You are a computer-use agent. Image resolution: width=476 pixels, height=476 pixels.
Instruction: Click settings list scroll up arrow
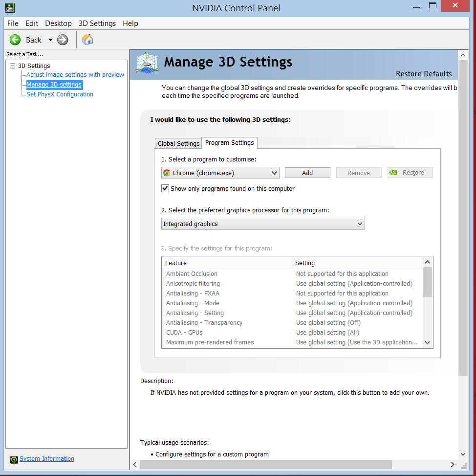coord(428,262)
